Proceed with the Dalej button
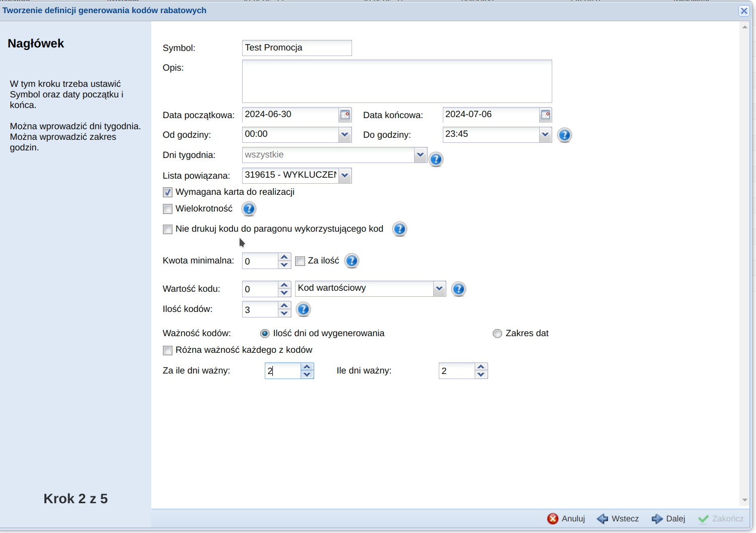The height and width of the screenshot is (533, 756). 668,519
